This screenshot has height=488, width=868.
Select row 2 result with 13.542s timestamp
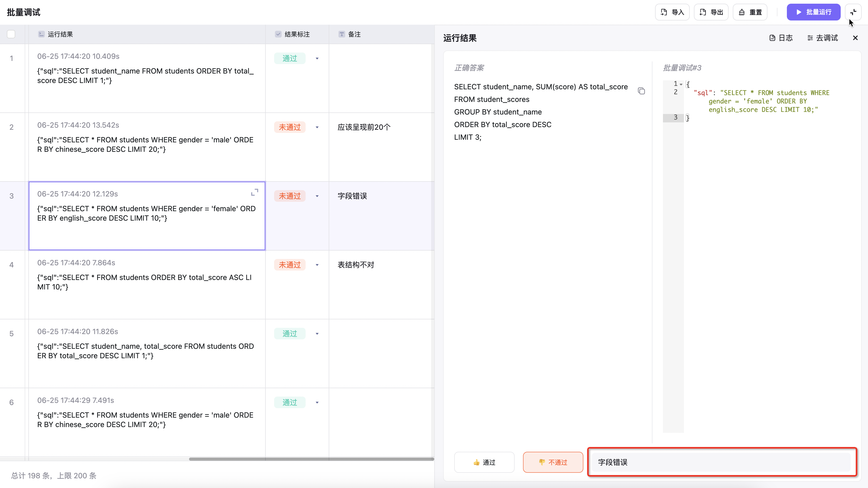click(x=147, y=147)
